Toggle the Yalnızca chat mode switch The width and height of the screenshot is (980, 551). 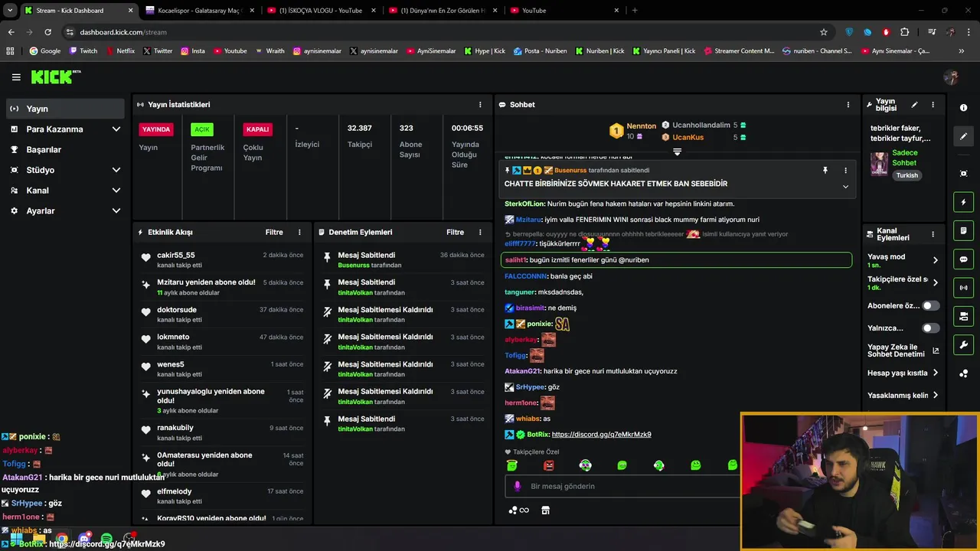point(930,328)
